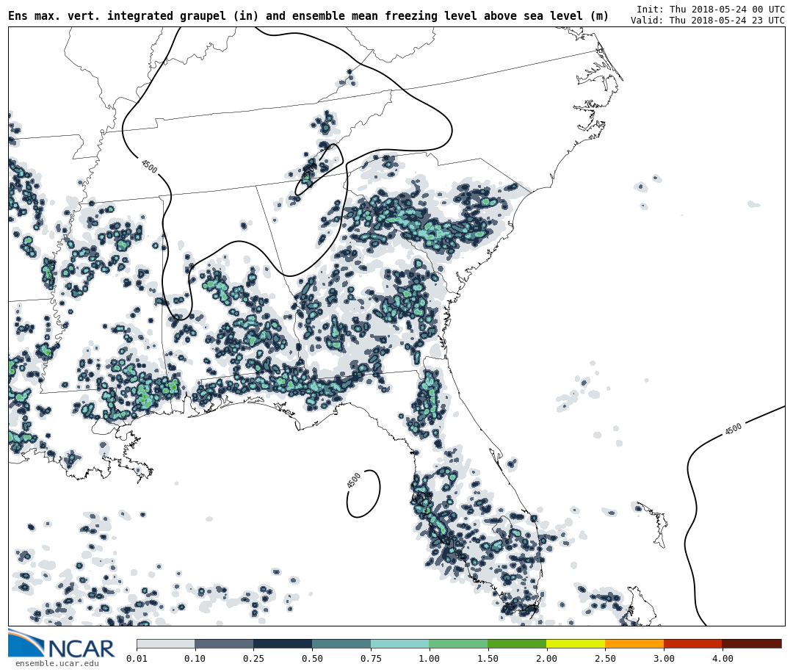The image size is (793, 672).
Task: Click the 4500 label on the Gulf closed contour
Action: [354, 480]
